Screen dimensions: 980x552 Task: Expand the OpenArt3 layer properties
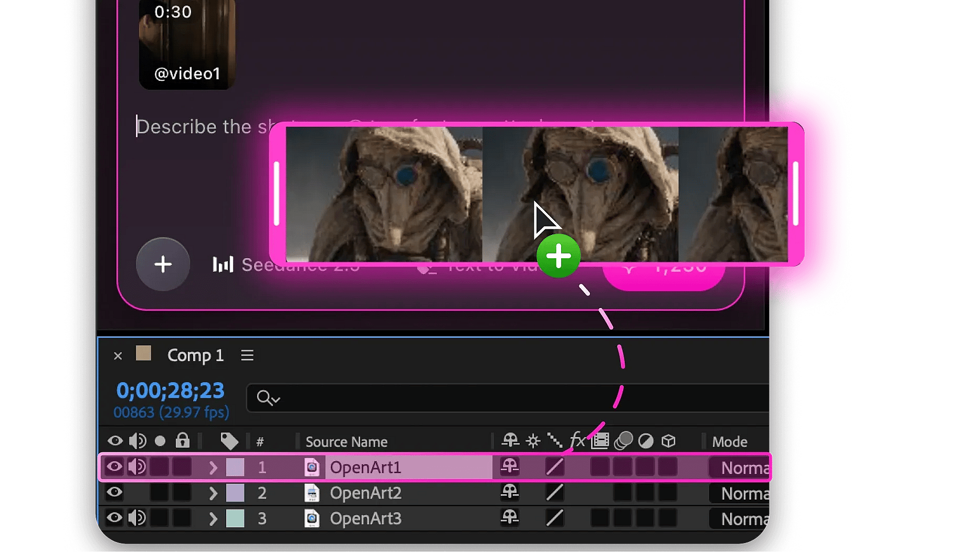pyautogui.click(x=213, y=519)
